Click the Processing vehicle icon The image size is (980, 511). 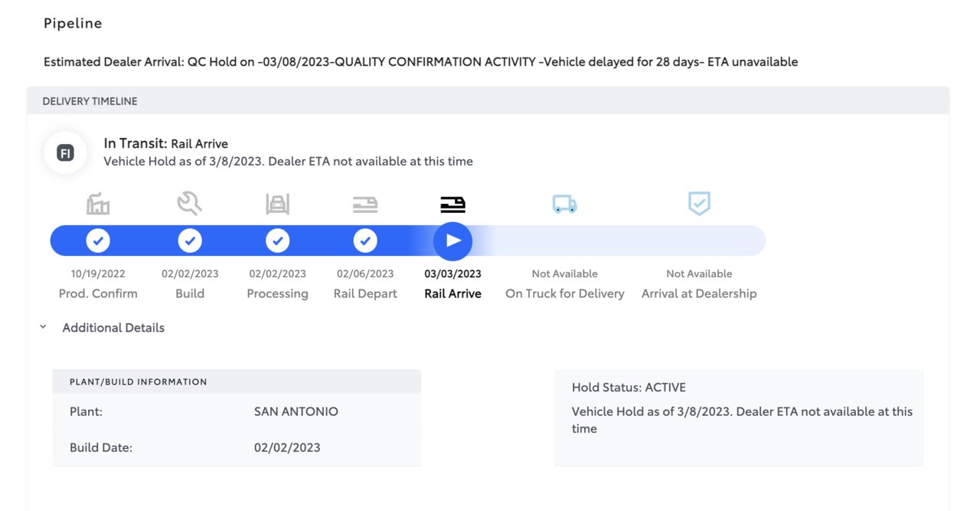tap(277, 204)
